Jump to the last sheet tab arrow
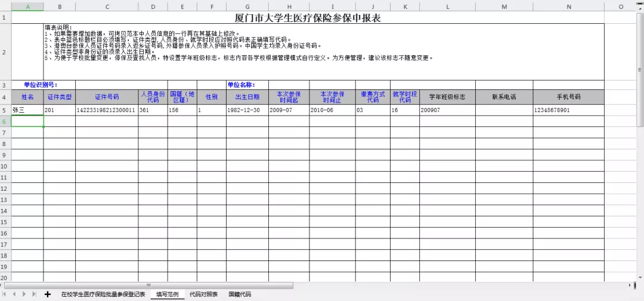This screenshot has height=301, width=644. pos(35,294)
